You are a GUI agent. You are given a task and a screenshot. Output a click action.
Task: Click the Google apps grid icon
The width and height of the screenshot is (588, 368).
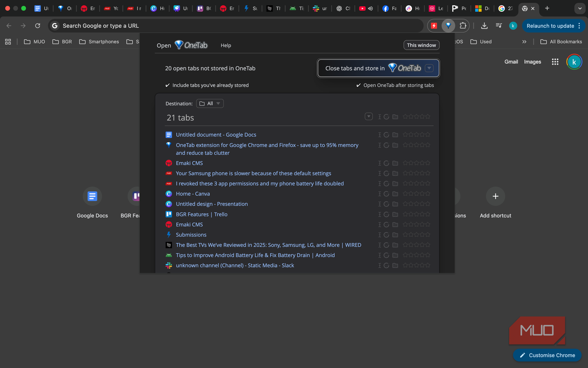[555, 61]
